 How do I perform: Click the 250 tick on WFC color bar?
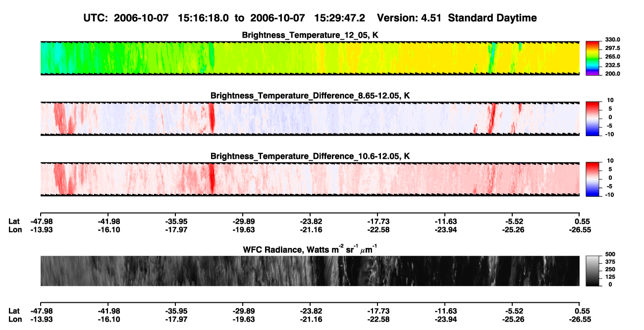pyautogui.click(x=610, y=269)
